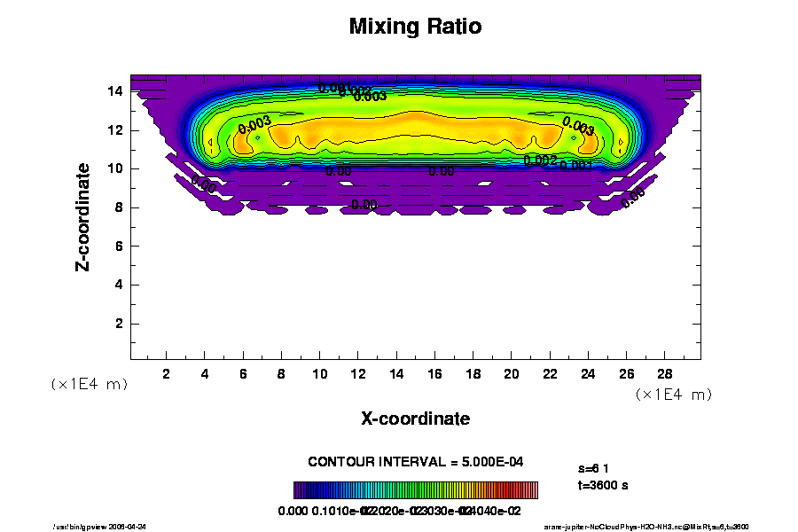Click the left 0.003 contour label
The width and height of the screenshot is (798, 532).
(x=254, y=125)
